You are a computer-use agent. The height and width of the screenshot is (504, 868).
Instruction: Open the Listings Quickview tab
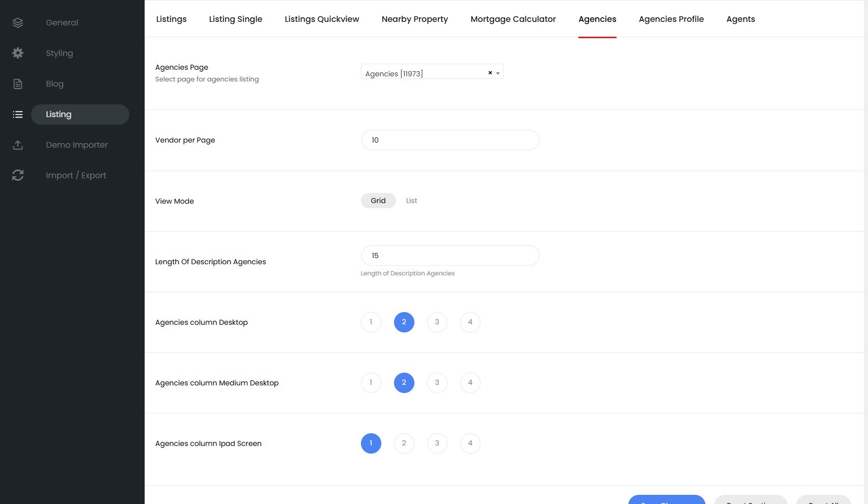click(x=322, y=19)
